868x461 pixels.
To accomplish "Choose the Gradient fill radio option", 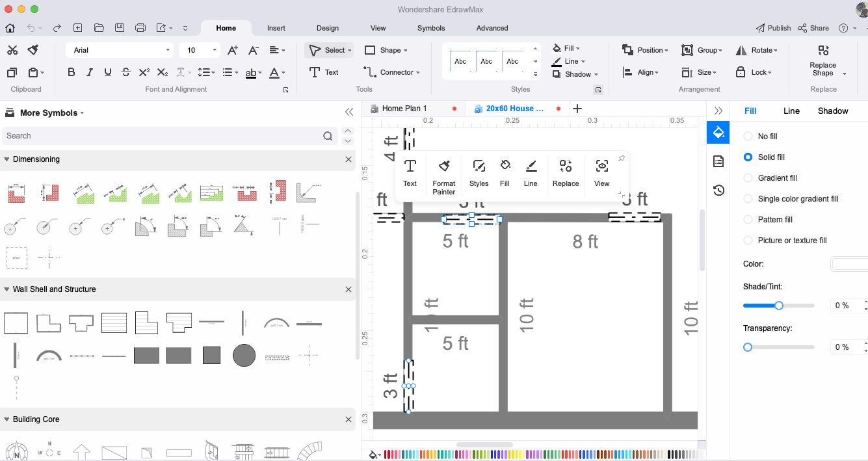I will (748, 178).
